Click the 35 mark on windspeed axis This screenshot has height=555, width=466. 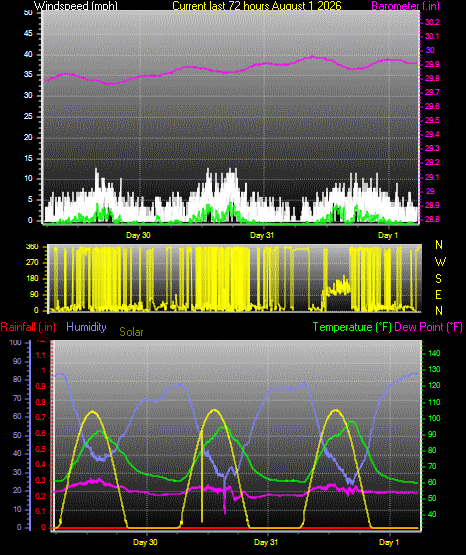pos(28,75)
